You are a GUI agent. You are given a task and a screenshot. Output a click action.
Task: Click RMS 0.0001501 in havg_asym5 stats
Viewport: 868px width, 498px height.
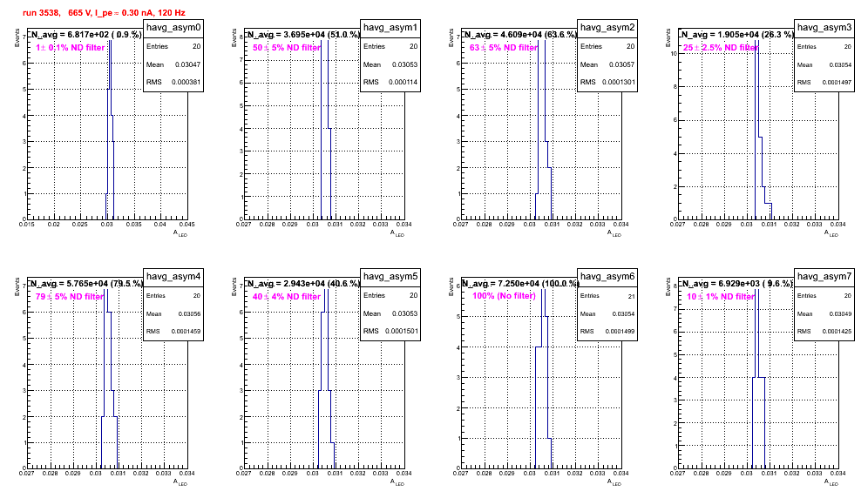pos(390,331)
